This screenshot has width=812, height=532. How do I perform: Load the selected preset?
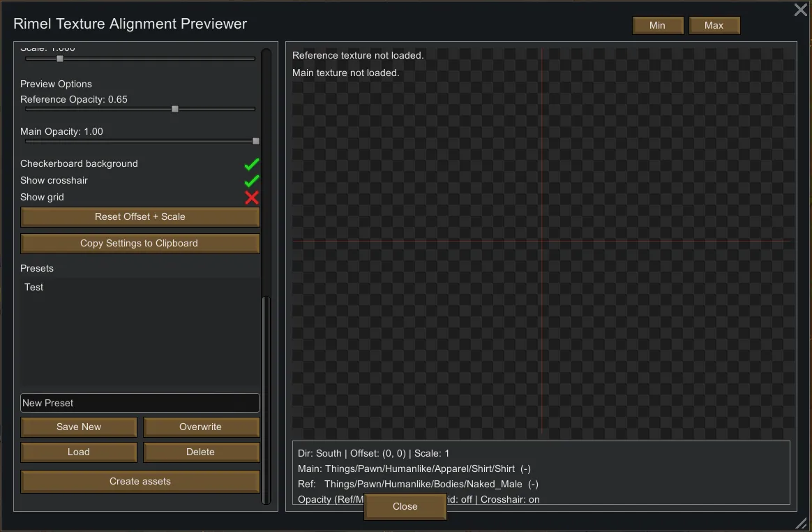click(79, 452)
